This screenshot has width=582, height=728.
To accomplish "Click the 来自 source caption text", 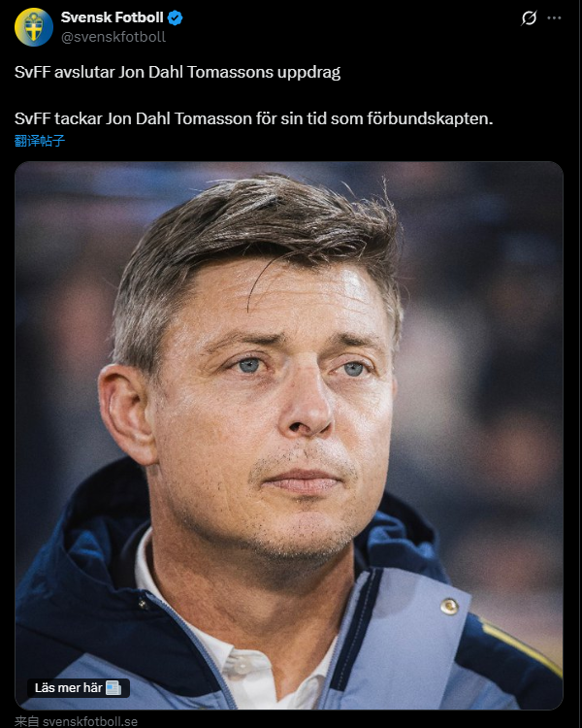I will point(27,721).
